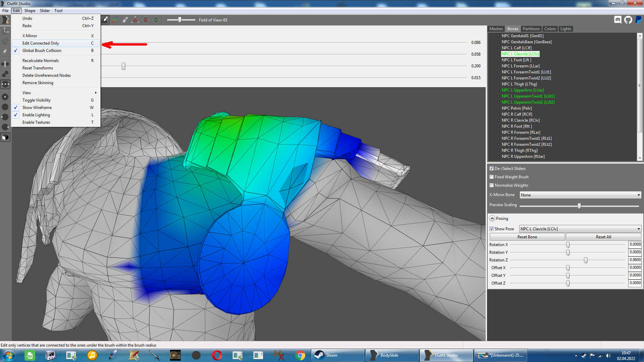Open the X-Mirror Bone dropdown

click(x=581, y=195)
